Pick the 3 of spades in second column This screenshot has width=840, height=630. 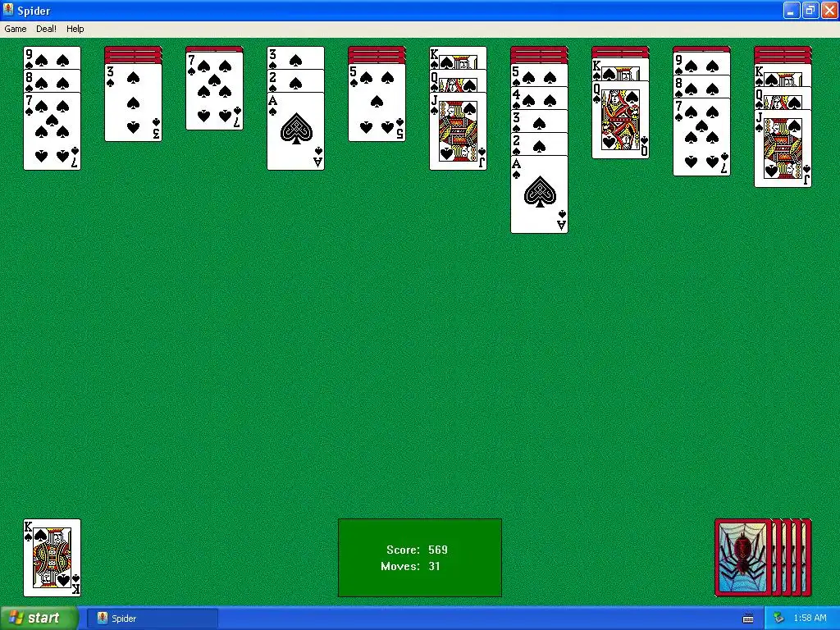(133, 103)
